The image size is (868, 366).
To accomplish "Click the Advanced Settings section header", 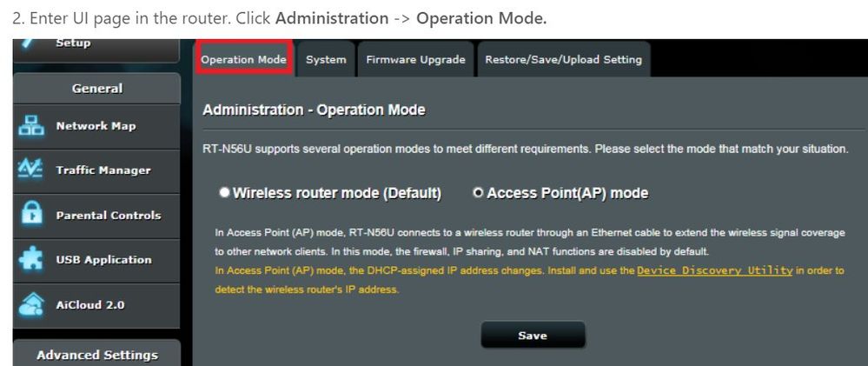I will [96, 355].
